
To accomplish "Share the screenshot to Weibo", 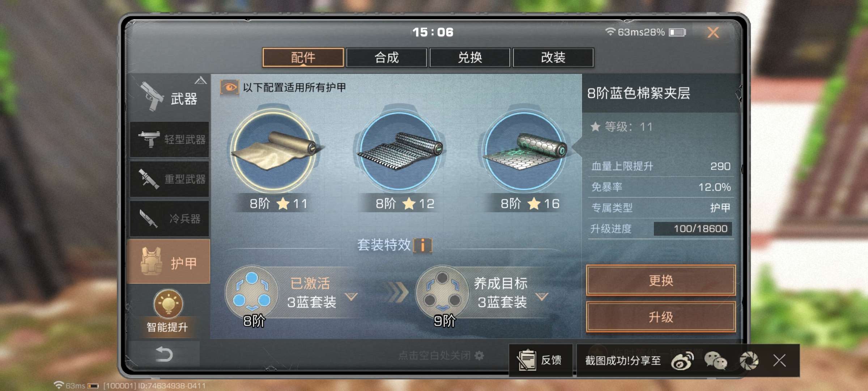I will [x=682, y=361].
